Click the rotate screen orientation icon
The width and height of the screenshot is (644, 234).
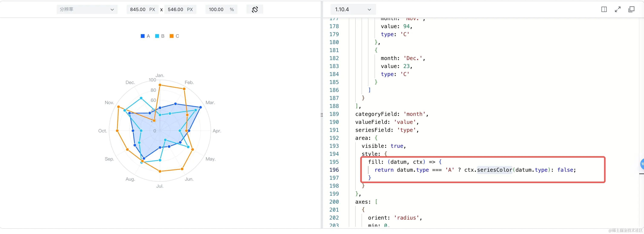pyautogui.click(x=254, y=10)
